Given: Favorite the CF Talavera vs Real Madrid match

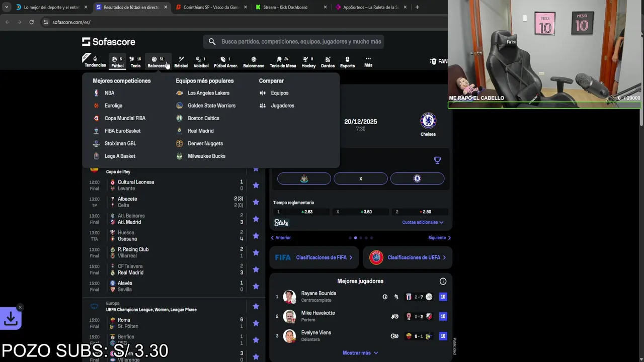Looking at the screenshot, I should point(256,269).
